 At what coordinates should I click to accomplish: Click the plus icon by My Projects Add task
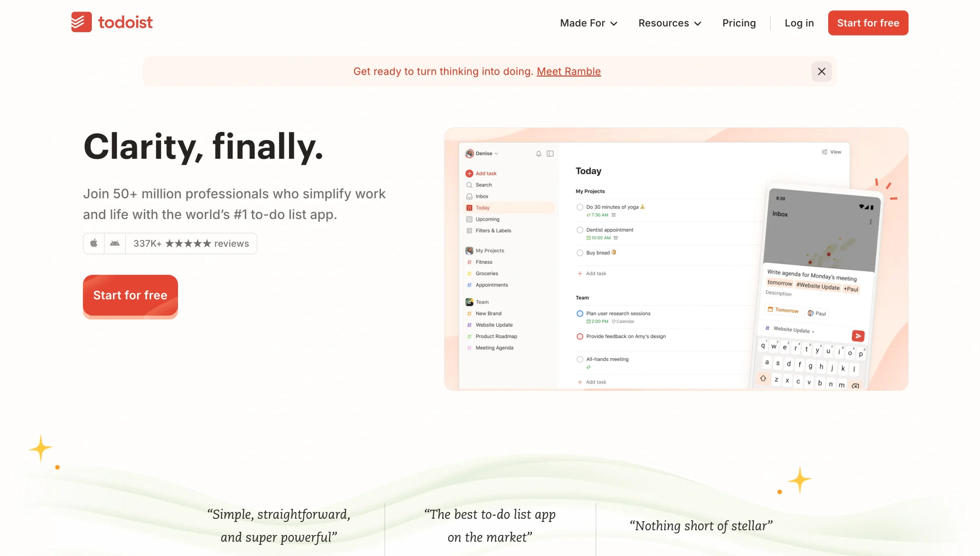pyautogui.click(x=580, y=274)
